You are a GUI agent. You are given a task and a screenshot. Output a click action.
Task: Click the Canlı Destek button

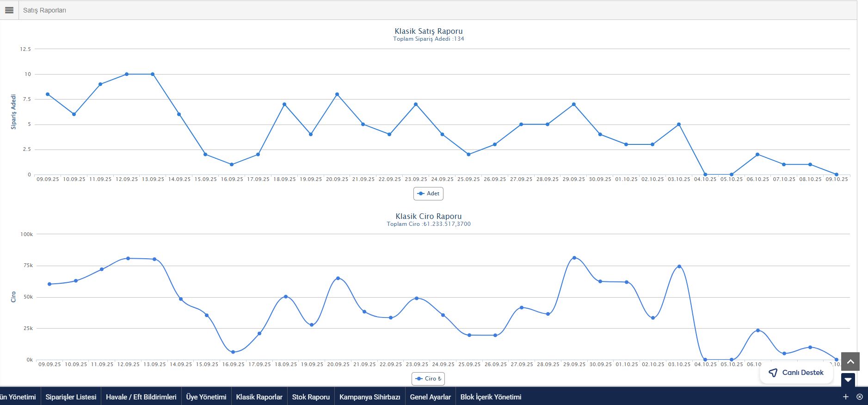pyautogui.click(x=796, y=373)
